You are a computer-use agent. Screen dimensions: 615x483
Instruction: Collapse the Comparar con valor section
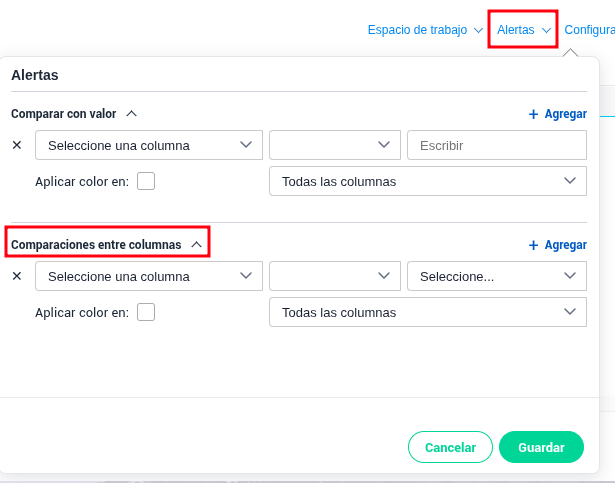pyautogui.click(x=132, y=114)
